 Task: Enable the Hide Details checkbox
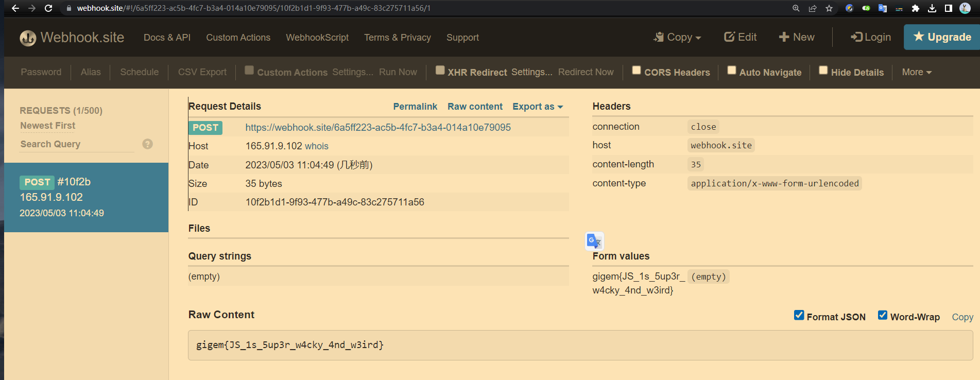(823, 71)
